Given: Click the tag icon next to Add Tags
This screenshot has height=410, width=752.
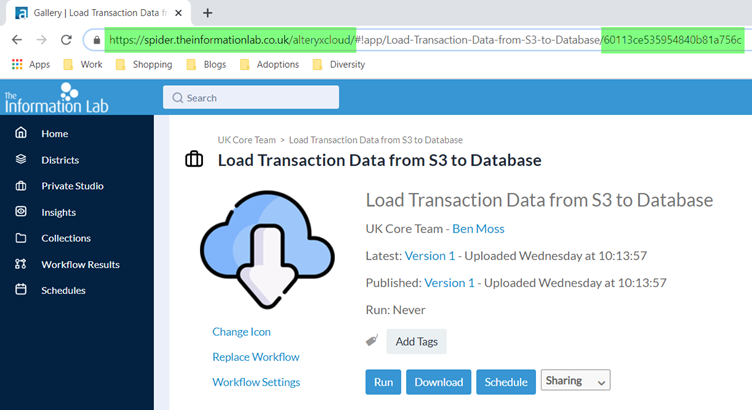Looking at the screenshot, I should pyautogui.click(x=372, y=340).
